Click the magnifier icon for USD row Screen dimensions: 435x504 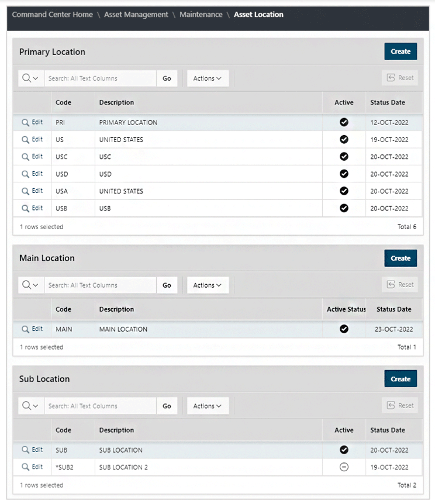pyautogui.click(x=25, y=174)
